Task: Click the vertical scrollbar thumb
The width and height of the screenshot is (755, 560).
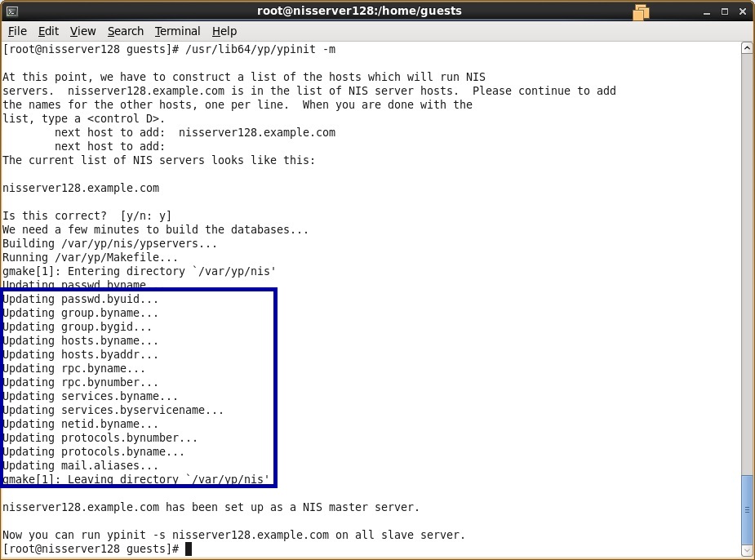Action: click(747, 510)
